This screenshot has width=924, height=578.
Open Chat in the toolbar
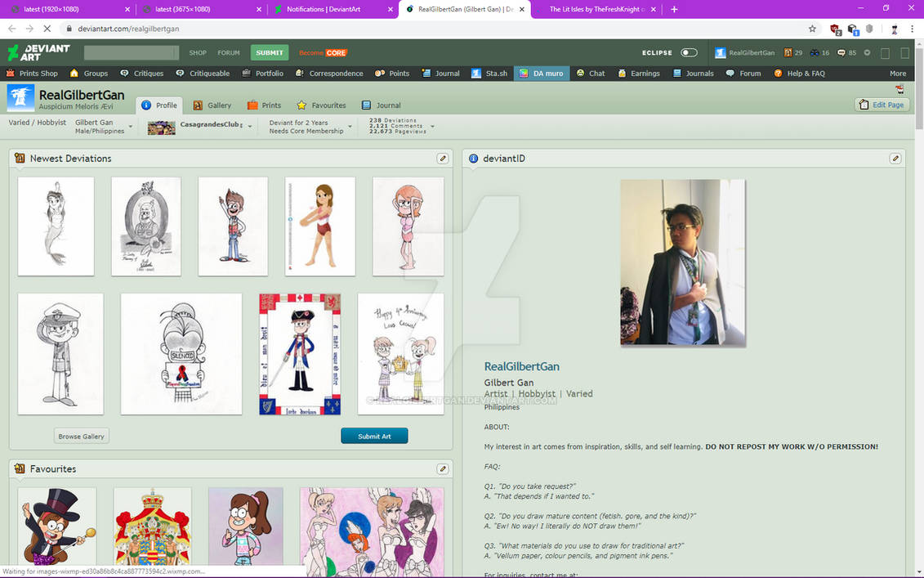pyautogui.click(x=591, y=73)
